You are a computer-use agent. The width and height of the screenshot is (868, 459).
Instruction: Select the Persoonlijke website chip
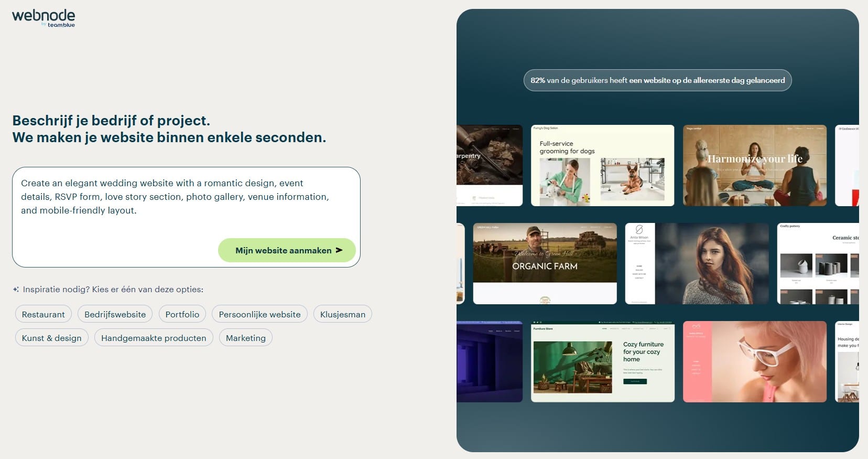coord(259,314)
